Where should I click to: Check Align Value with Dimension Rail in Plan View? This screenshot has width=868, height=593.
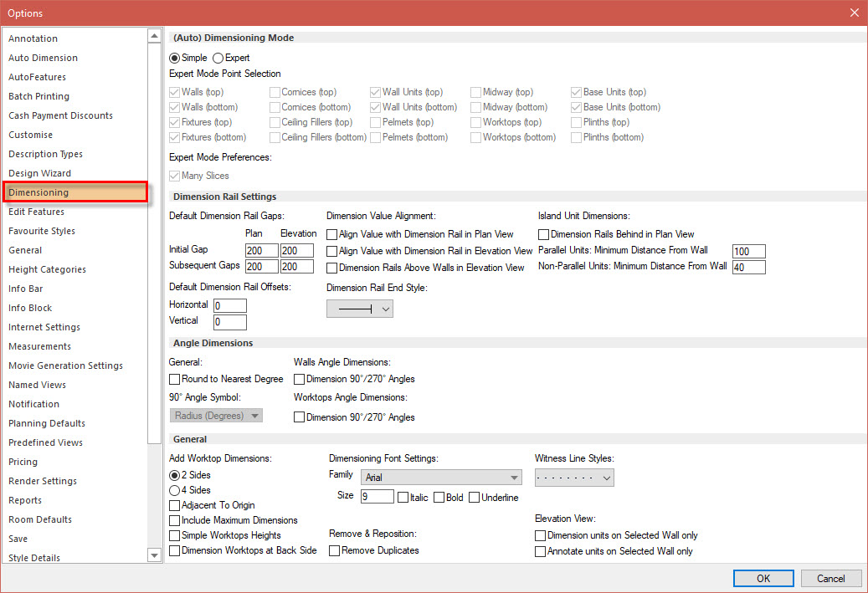pyautogui.click(x=331, y=233)
